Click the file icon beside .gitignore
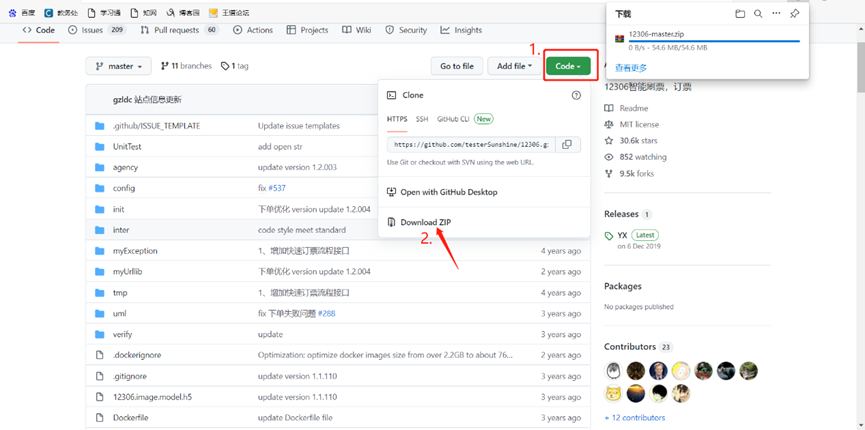This screenshot has height=430, width=865. point(100,376)
